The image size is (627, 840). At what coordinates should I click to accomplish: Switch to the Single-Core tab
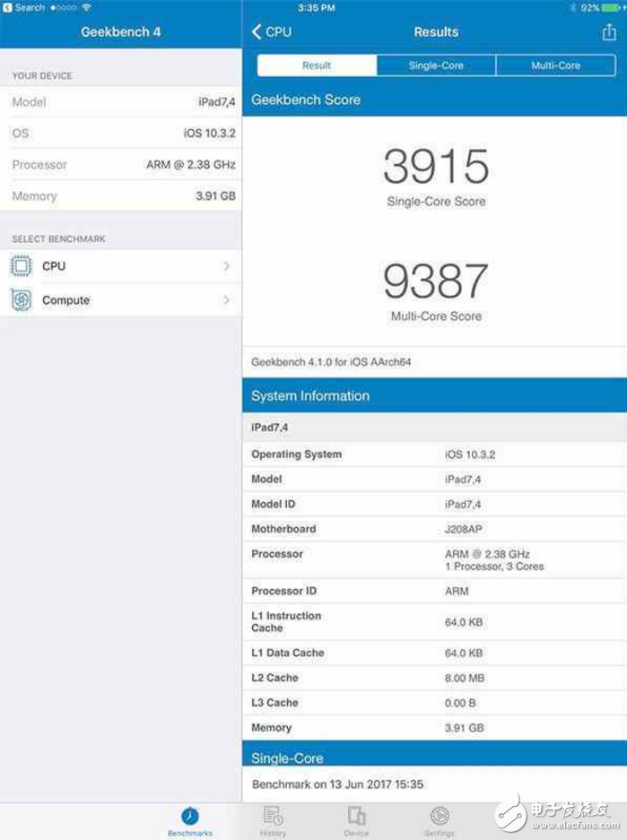[x=436, y=65]
